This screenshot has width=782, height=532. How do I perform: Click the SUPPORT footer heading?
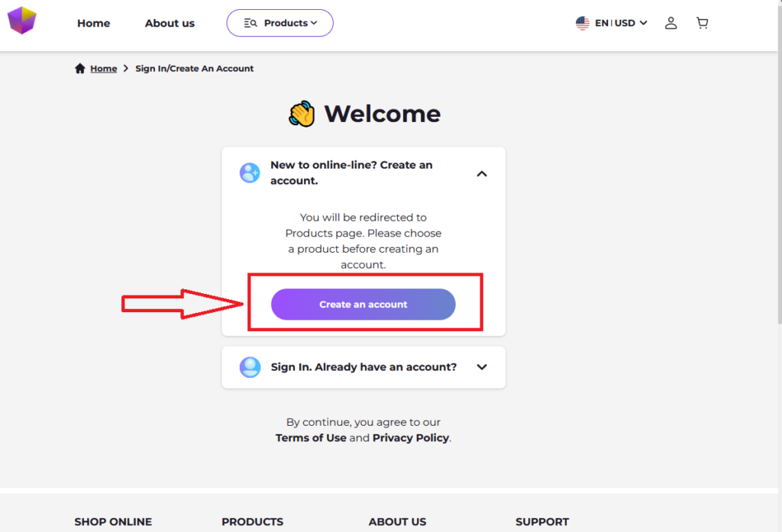[x=541, y=522]
